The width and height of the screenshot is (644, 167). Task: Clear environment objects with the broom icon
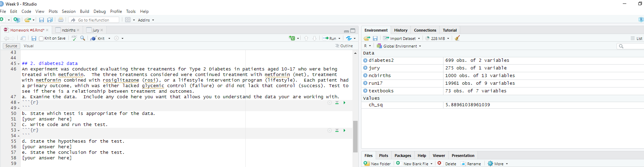point(457,38)
